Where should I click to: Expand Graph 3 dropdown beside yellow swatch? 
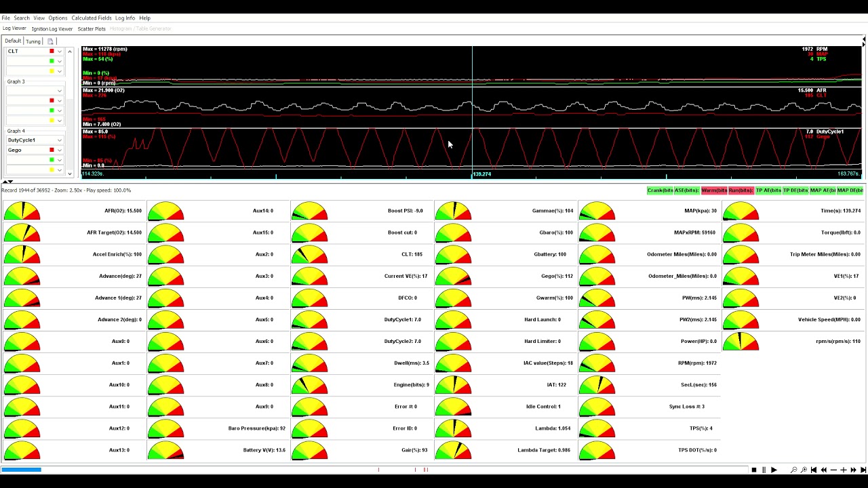[60, 121]
